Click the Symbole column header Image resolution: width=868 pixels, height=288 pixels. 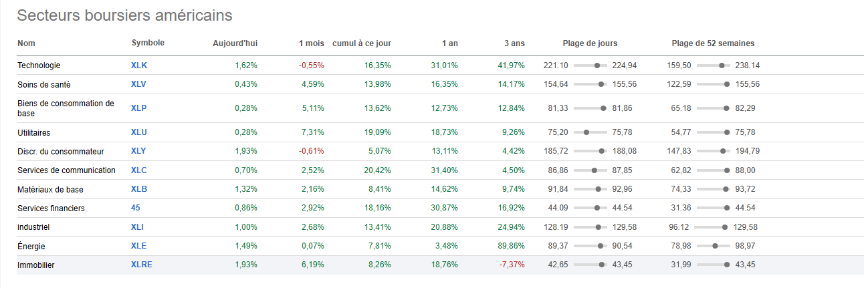148,43
